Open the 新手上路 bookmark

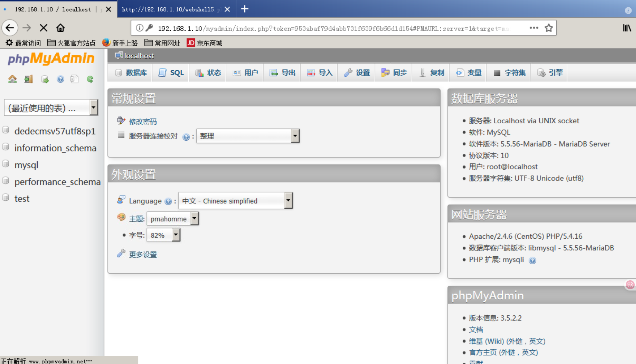[x=120, y=43]
